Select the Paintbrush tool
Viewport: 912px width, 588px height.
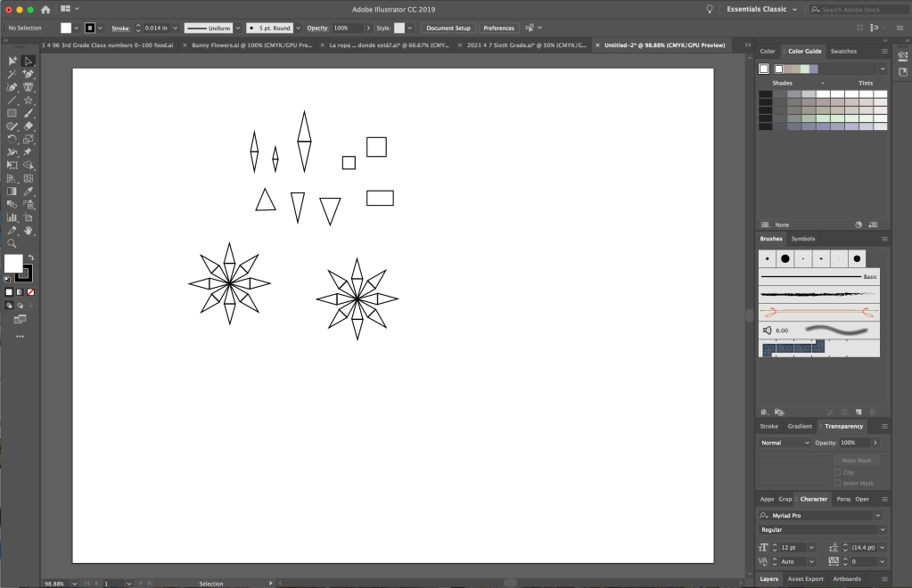pos(29,113)
